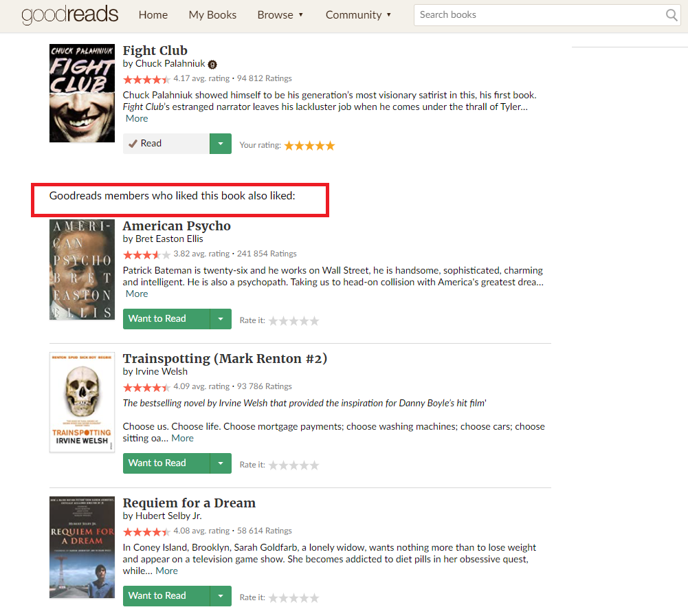Click the Goodreads logo
The height and width of the screenshot is (616, 688).
tap(70, 14)
